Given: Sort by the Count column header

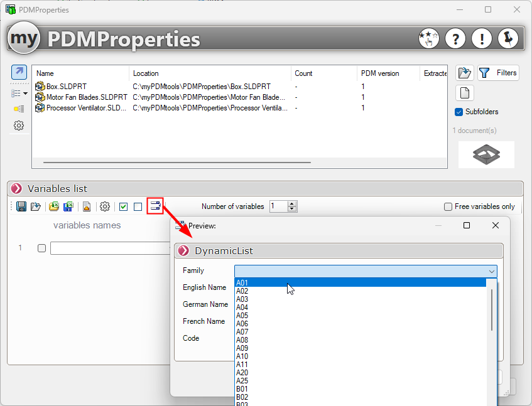Looking at the screenshot, I should tap(323, 73).
